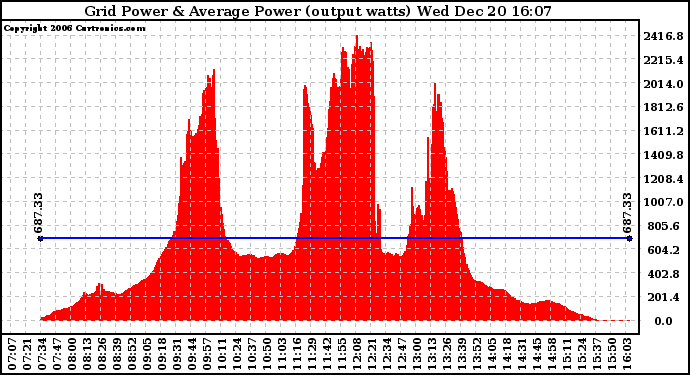The image size is (690, 375).
Task: Click the y-axis value '2014.0'
Action: coord(663,84)
